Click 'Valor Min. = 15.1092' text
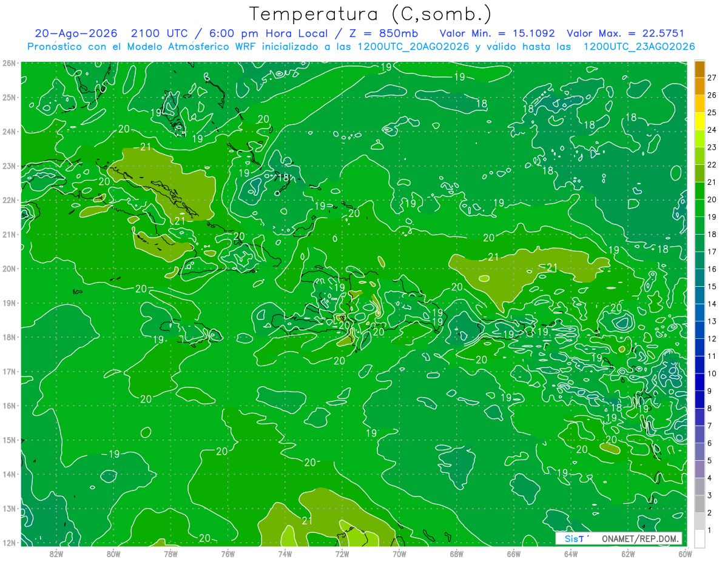This screenshot has height=562, width=728. 497,33
